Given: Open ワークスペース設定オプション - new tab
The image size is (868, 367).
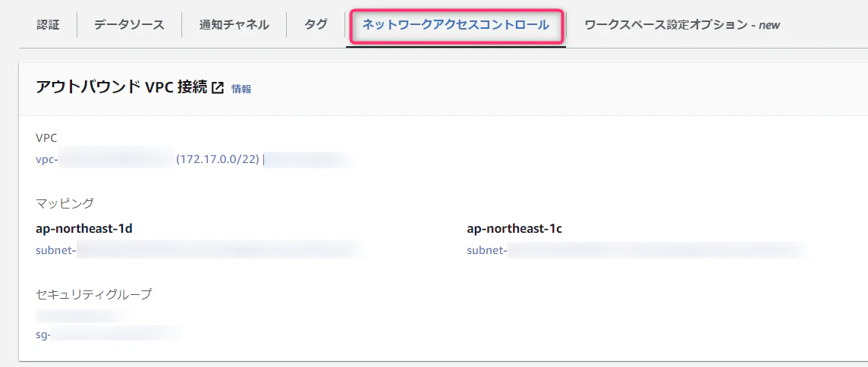Looking at the screenshot, I should [682, 24].
